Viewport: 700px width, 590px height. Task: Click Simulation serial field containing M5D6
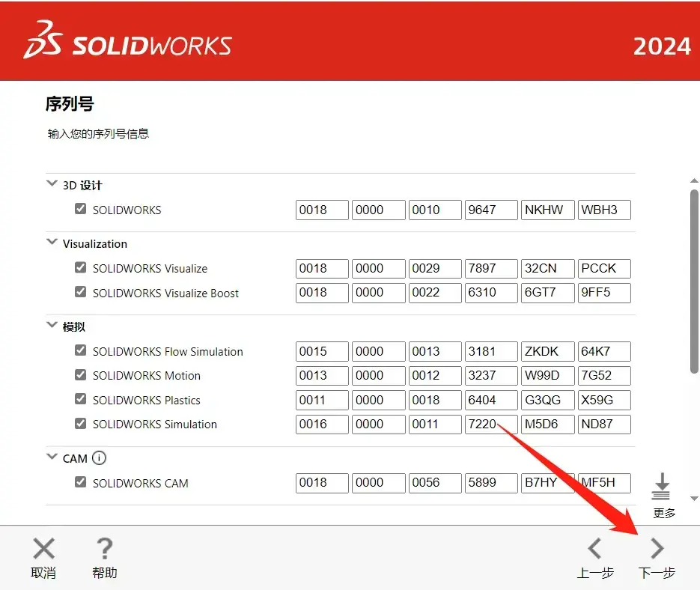[x=548, y=425]
